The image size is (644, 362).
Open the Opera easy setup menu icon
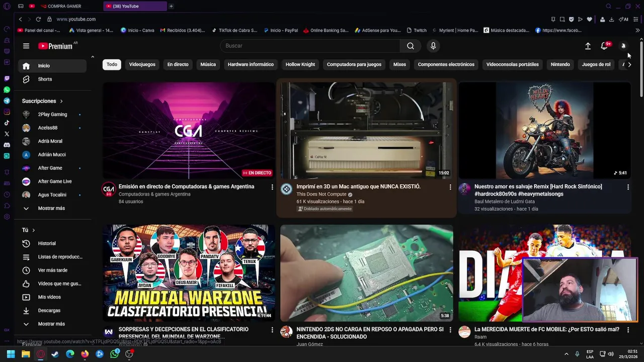click(x=636, y=19)
